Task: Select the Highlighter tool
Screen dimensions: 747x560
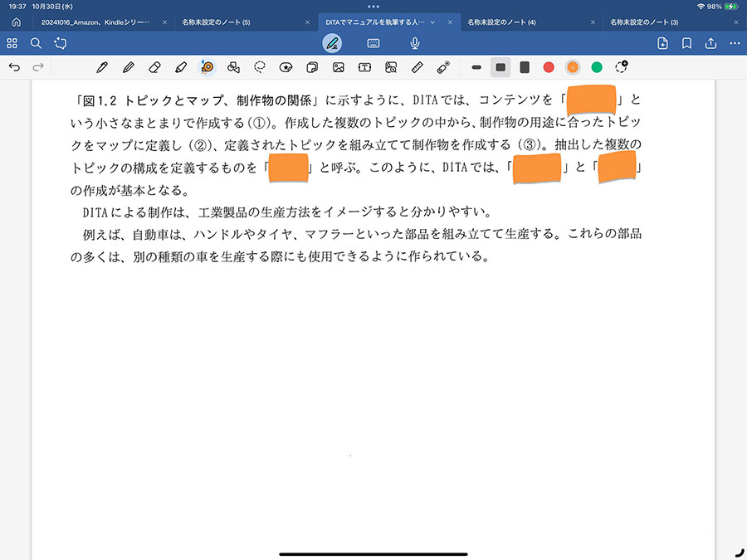Action: click(181, 67)
